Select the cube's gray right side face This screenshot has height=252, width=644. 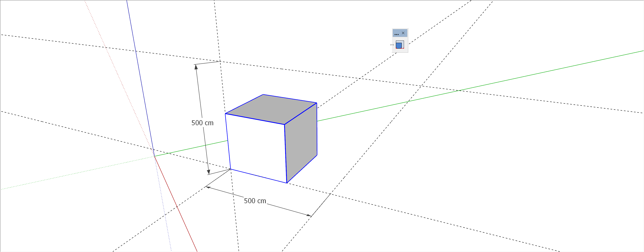pyautogui.click(x=302, y=142)
